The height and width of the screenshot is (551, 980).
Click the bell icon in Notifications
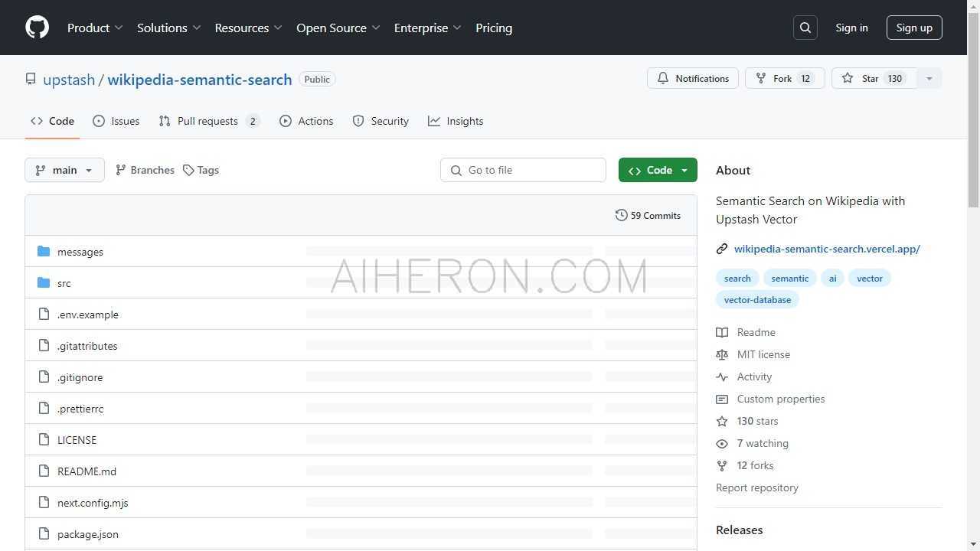click(663, 78)
